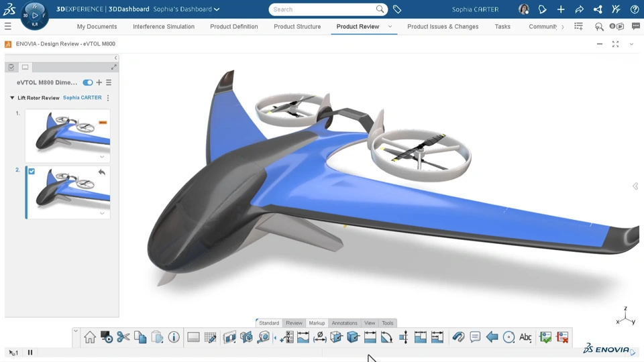The height and width of the screenshot is (362, 644).
Task: Select the angle dimension tool
Action: (x=386, y=337)
